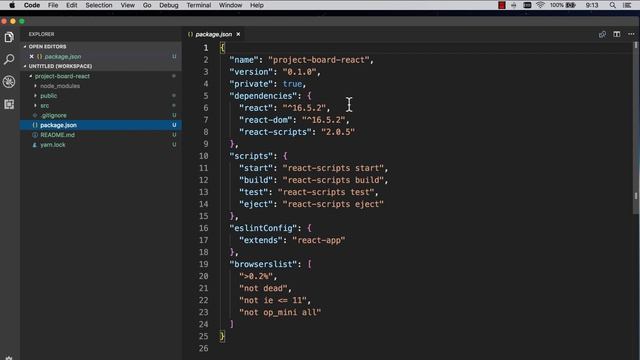Click the "react-app" extends value
Image resolution: width=640 pixels, height=360 pixels.
click(x=319, y=240)
